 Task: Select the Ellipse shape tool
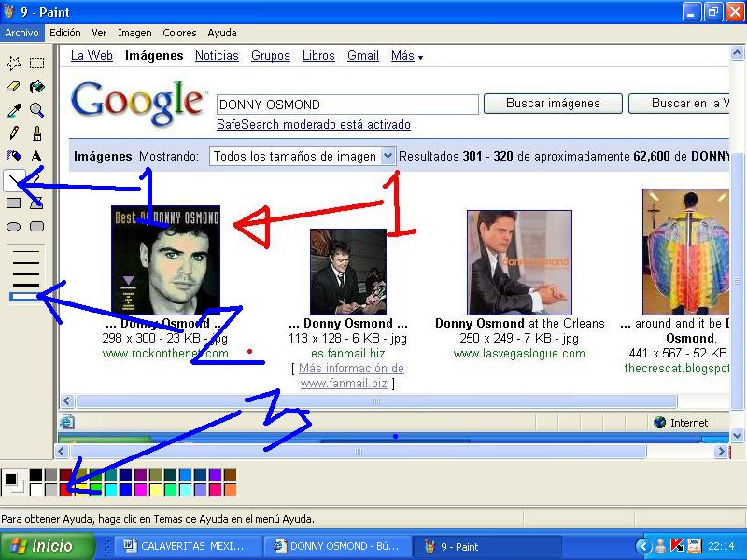click(x=14, y=227)
